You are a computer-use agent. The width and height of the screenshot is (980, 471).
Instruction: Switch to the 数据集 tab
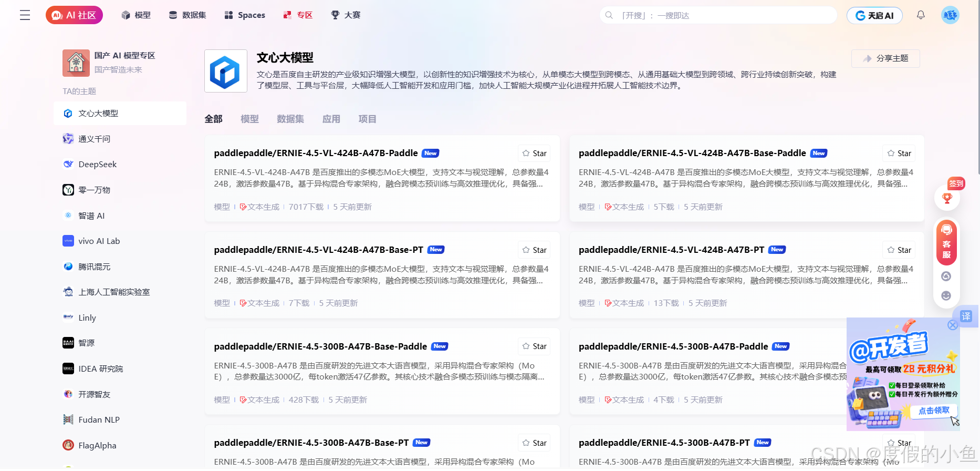pyautogui.click(x=290, y=119)
